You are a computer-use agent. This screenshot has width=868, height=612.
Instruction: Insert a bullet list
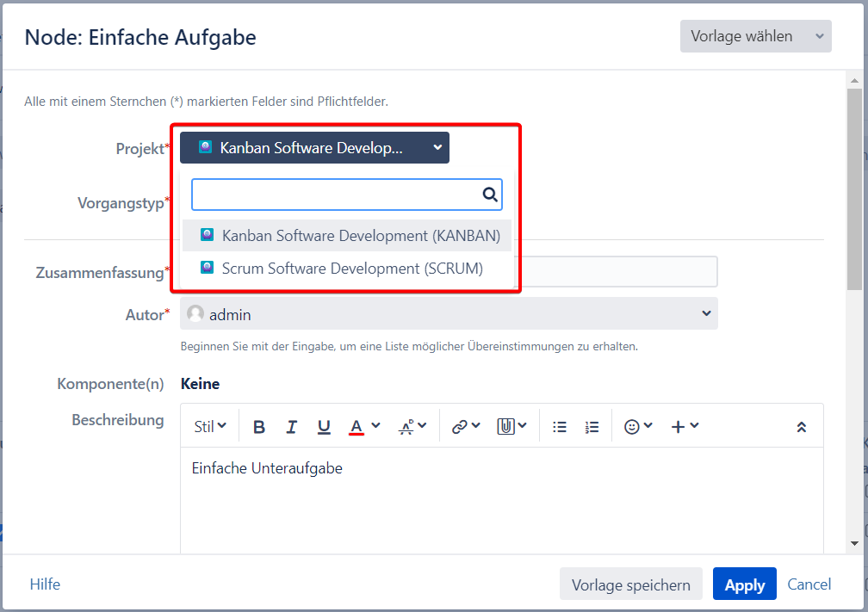[x=560, y=427]
